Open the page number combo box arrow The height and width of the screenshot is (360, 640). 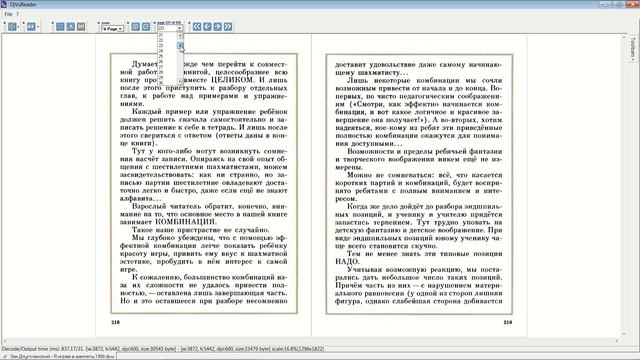(x=179, y=29)
